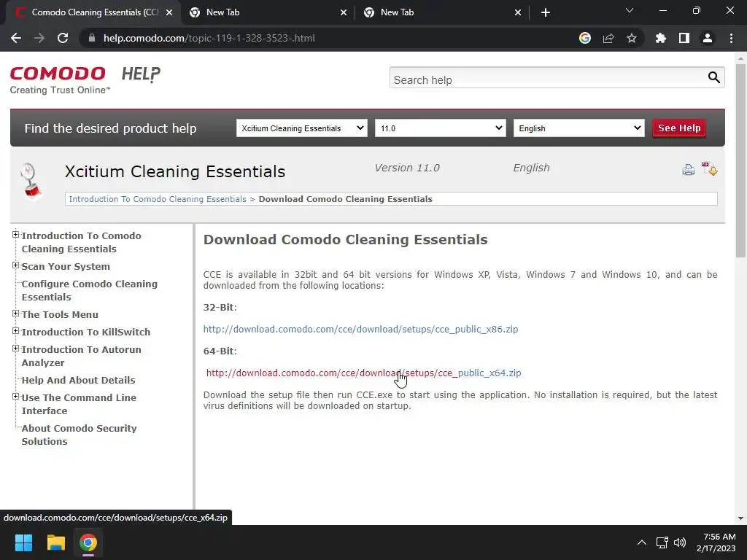
Task: Open Configure Comodo Cleaning Essentials topic
Action: tap(90, 290)
